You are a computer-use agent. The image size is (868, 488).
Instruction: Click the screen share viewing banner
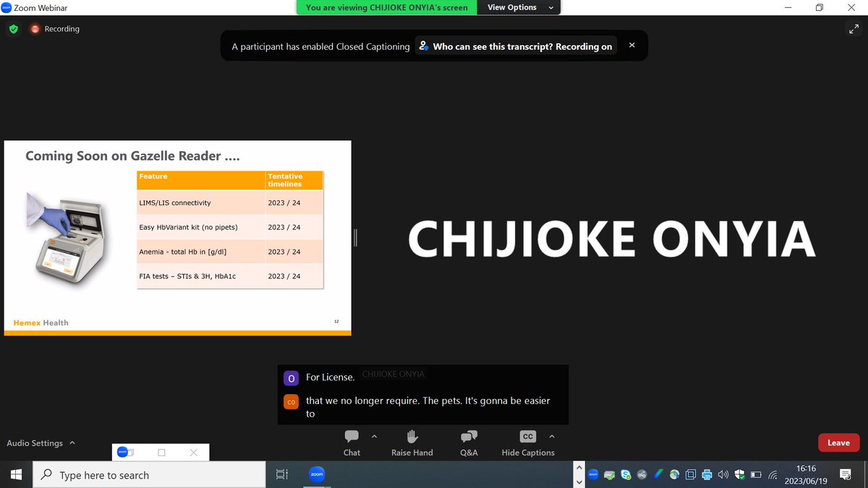[x=386, y=7]
